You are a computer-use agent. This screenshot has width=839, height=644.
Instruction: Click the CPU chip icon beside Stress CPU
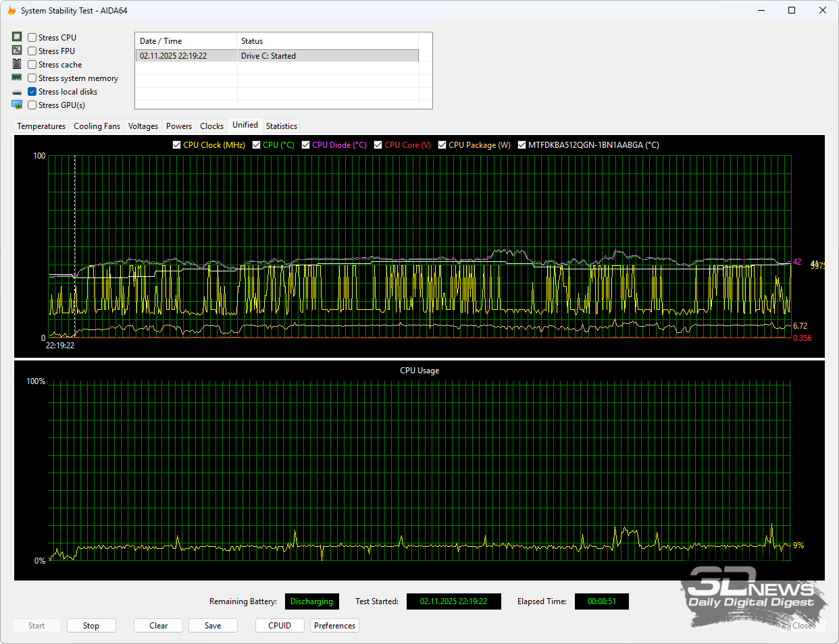coord(17,37)
